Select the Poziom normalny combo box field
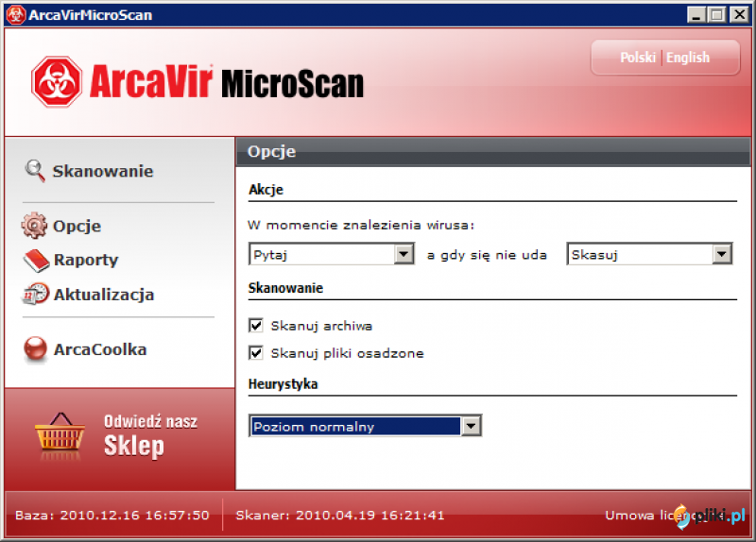This screenshot has width=756, height=542. pos(365,426)
